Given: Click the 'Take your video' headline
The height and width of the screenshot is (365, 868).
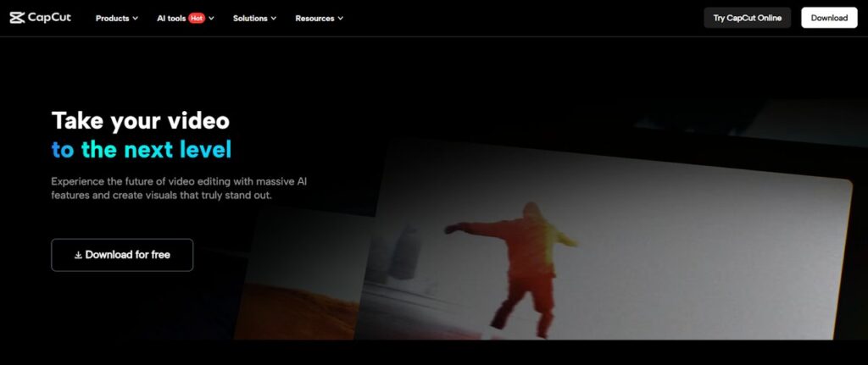Looking at the screenshot, I should (140, 120).
